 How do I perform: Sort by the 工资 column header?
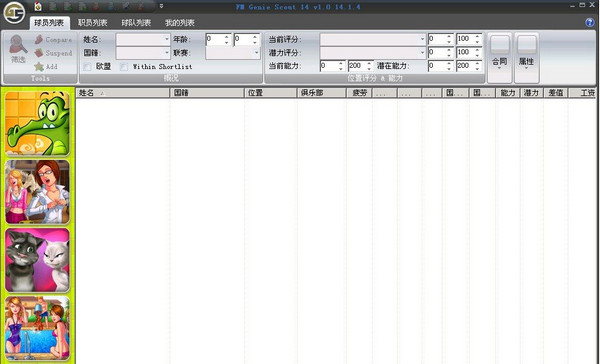[x=582, y=93]
